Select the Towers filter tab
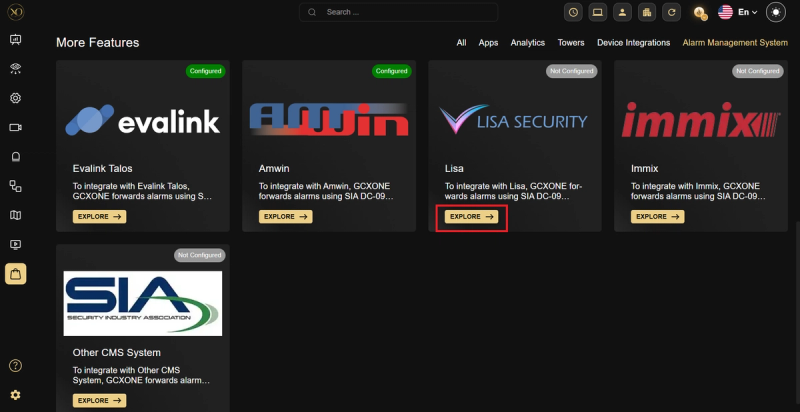 pyautogui.click(x=571, y=43)
